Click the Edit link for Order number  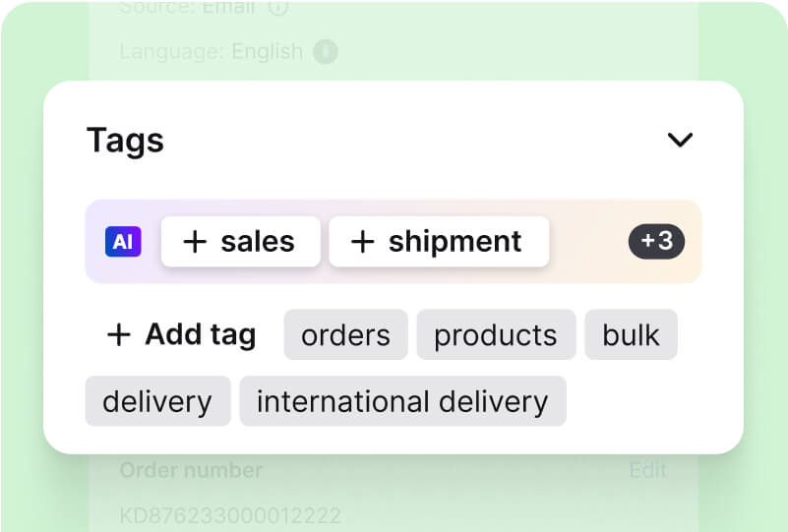coord(647,470)
